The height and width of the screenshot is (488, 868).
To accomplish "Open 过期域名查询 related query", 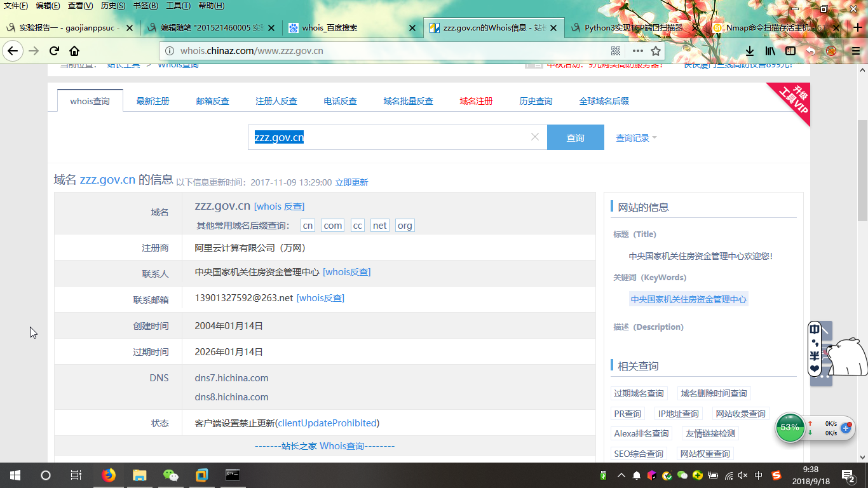I will click(639, 393).
